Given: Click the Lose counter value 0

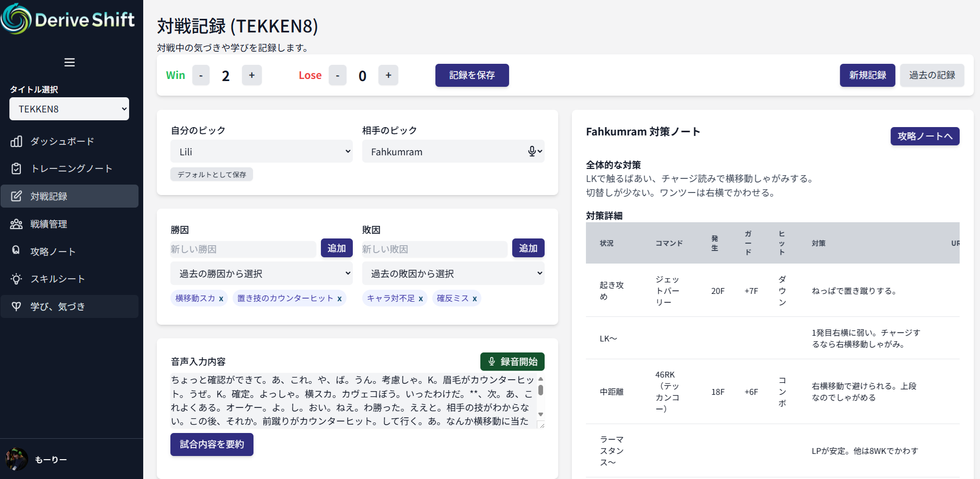Looking at the screenshot, I should click(362, 76).
